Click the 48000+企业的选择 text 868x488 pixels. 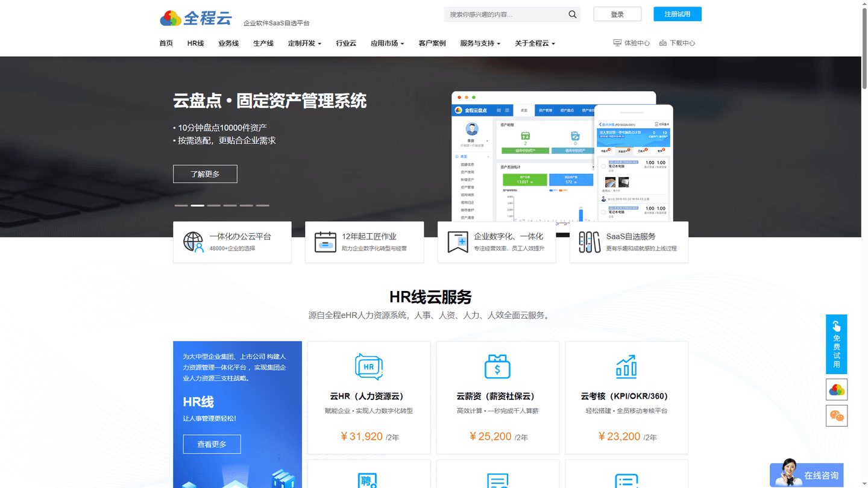(x=232, y=248)
